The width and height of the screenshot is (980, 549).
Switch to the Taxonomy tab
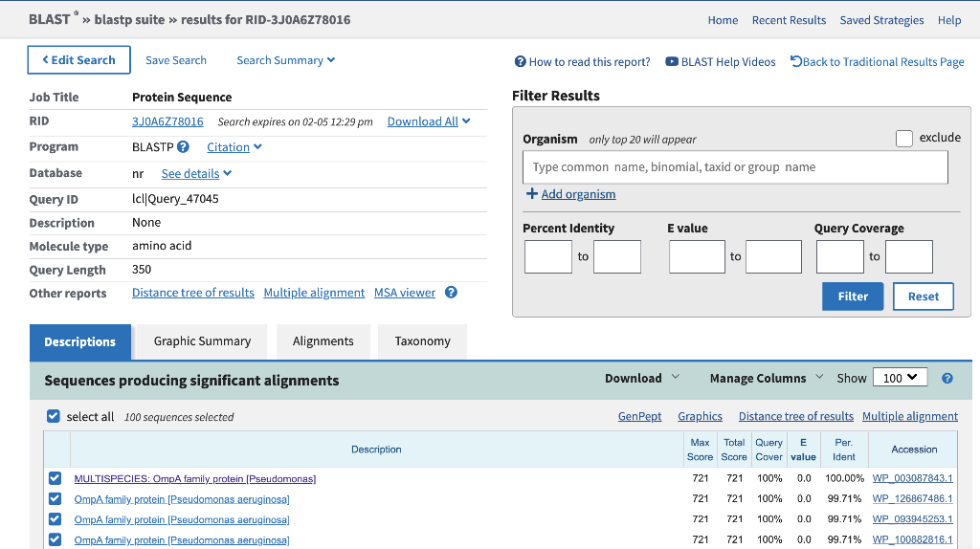pos(422,341)
